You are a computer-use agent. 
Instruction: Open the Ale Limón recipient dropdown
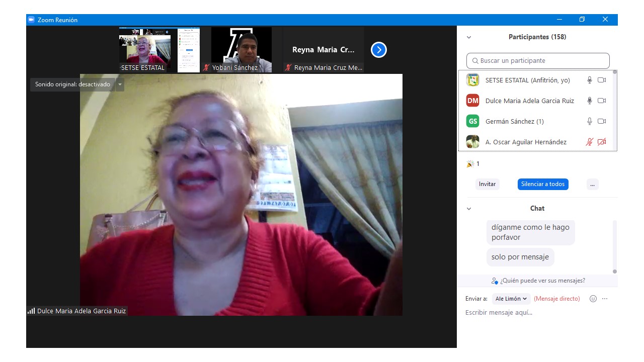coord(511,299)
